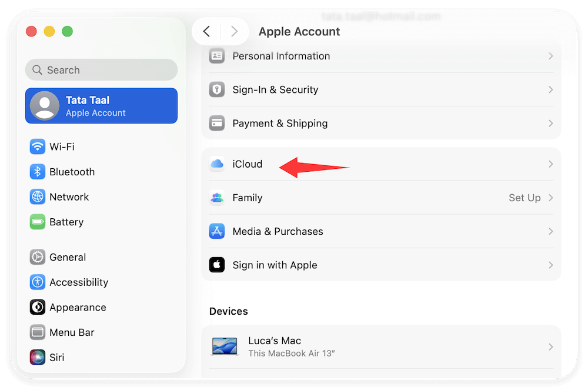Click inside the Search field
Screen dimensions: 588x390
(101, 69)
